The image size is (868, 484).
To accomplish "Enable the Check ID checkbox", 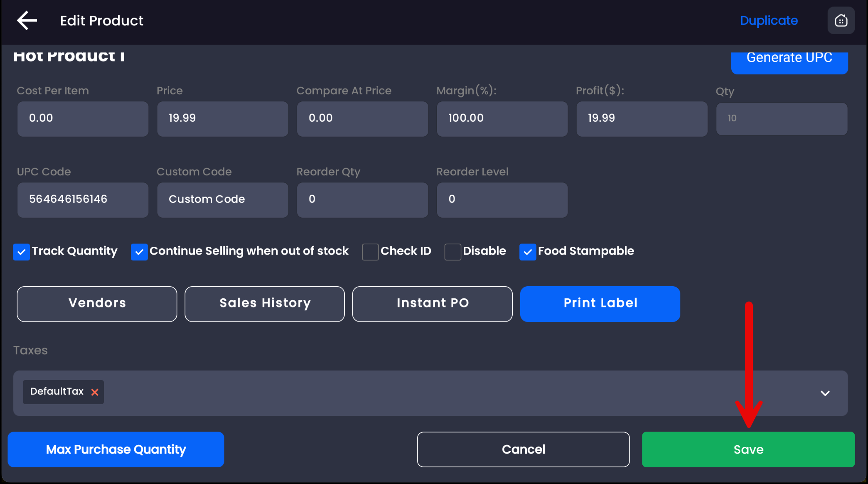I will pos(370,252).
